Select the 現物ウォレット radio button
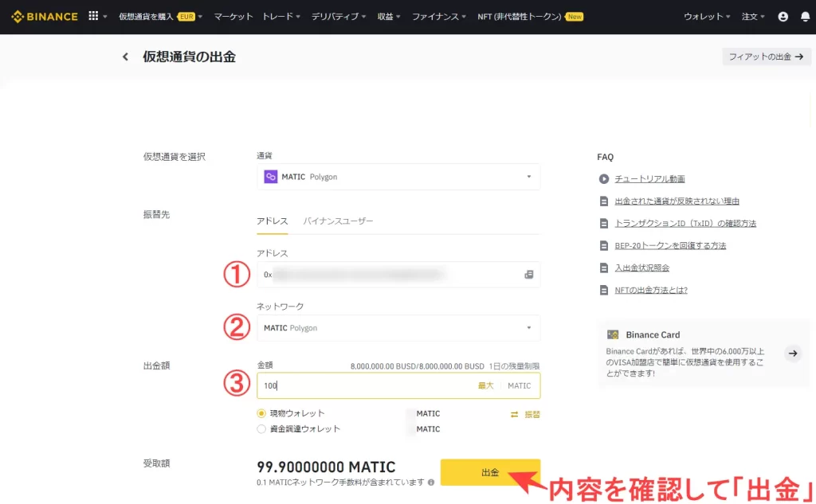This screenshot has height=504, width=816. pyautogui.click(x=261, y=413)
